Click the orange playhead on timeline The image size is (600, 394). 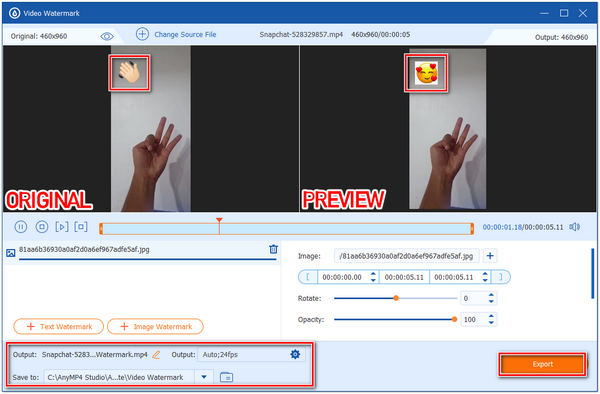(x=219, y=220)
